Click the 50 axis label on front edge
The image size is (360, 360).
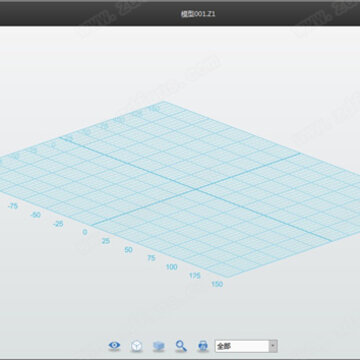[x=128, y=250]
